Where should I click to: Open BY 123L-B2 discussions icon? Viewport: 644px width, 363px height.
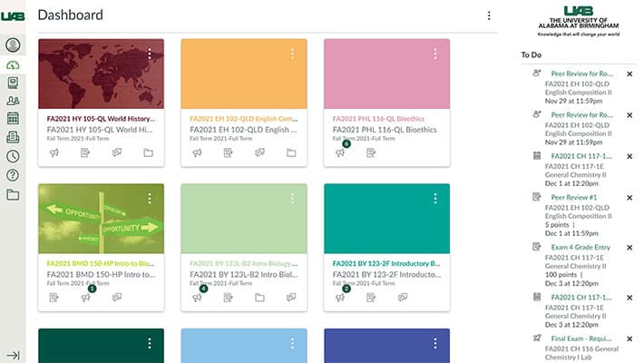(x=291, y=298)
